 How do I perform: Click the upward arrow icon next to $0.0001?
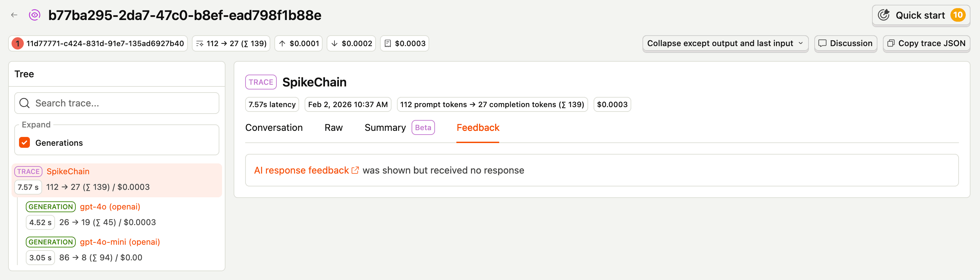[x=282, y=43]
